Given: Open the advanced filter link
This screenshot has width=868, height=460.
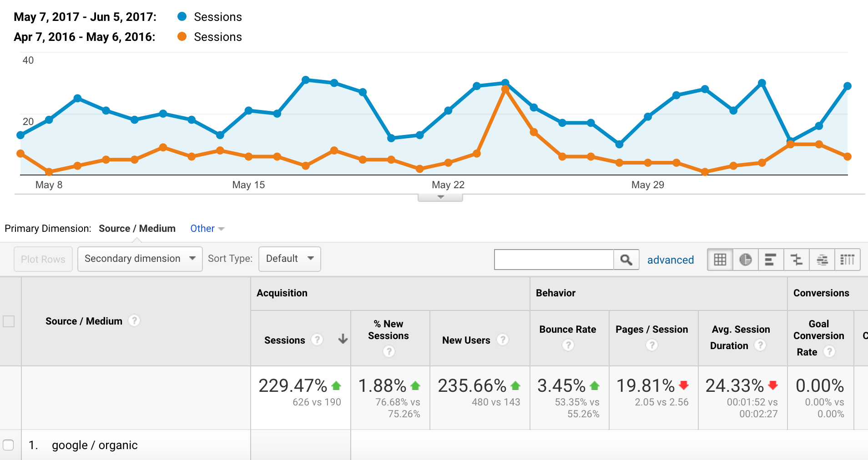Looking at the screenshot, I should (x=671, y=260).
